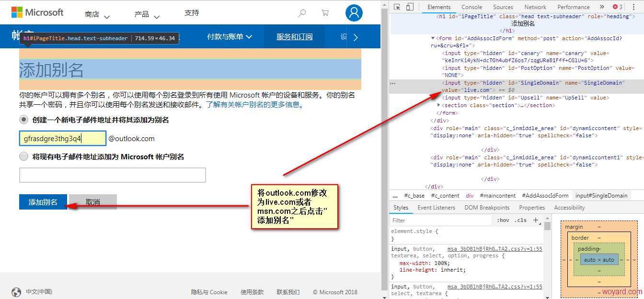Click the line-height: inherit style declaration

click(x=432, y=270)
